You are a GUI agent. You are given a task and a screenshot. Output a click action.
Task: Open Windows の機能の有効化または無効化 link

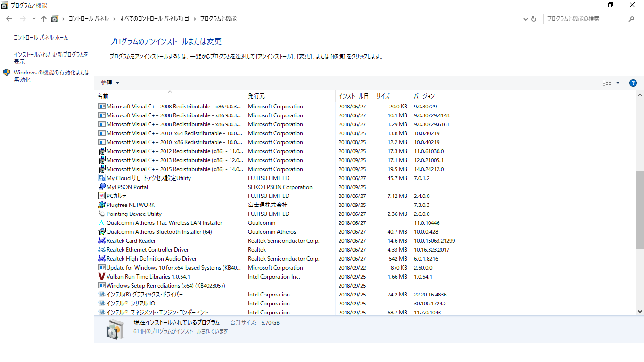[51, 76]
